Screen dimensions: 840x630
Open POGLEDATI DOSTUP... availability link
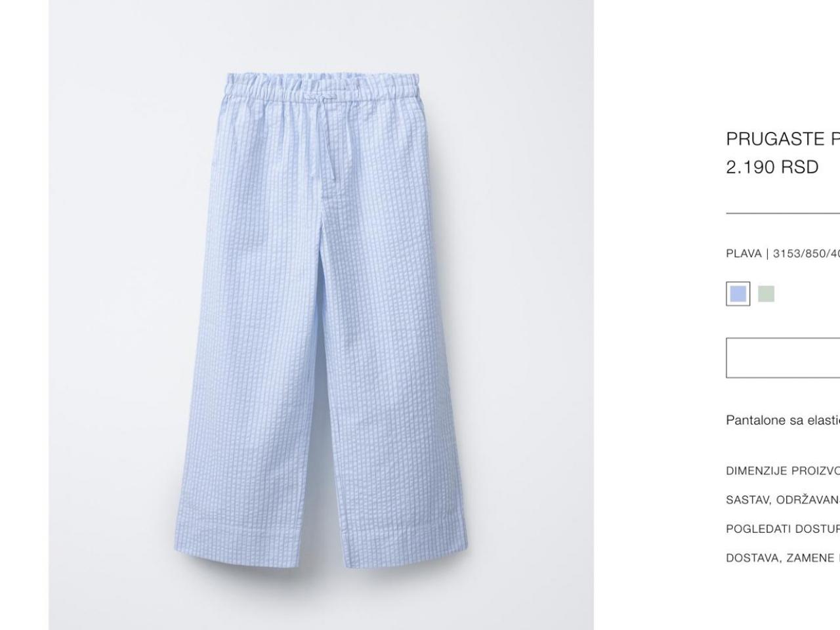click(x=783, y=528)
